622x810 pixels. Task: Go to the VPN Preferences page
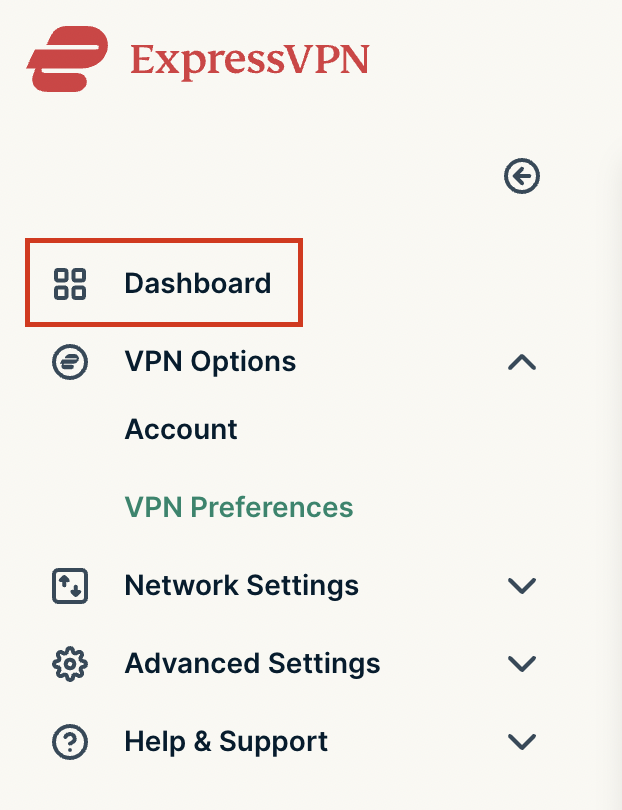point(239,507)
